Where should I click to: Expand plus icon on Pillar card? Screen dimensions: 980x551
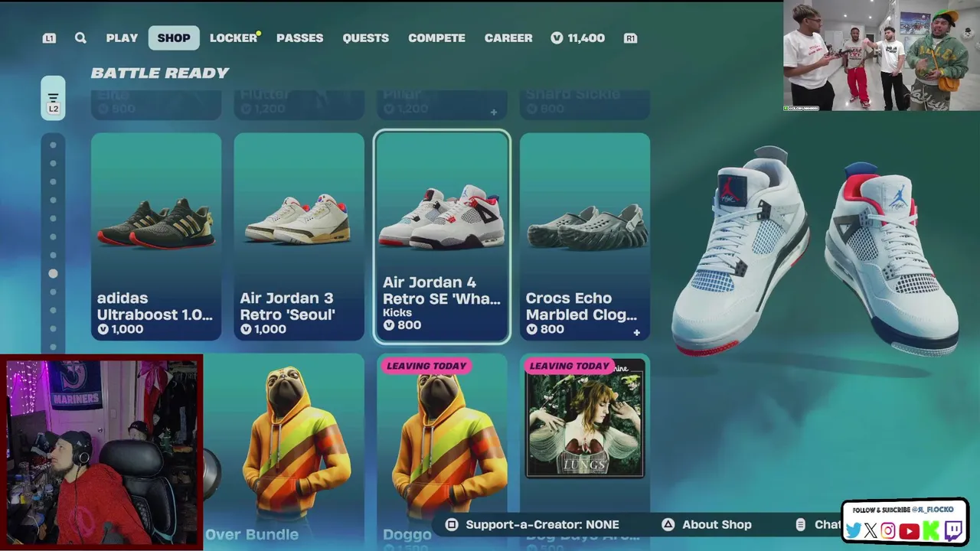494,112
